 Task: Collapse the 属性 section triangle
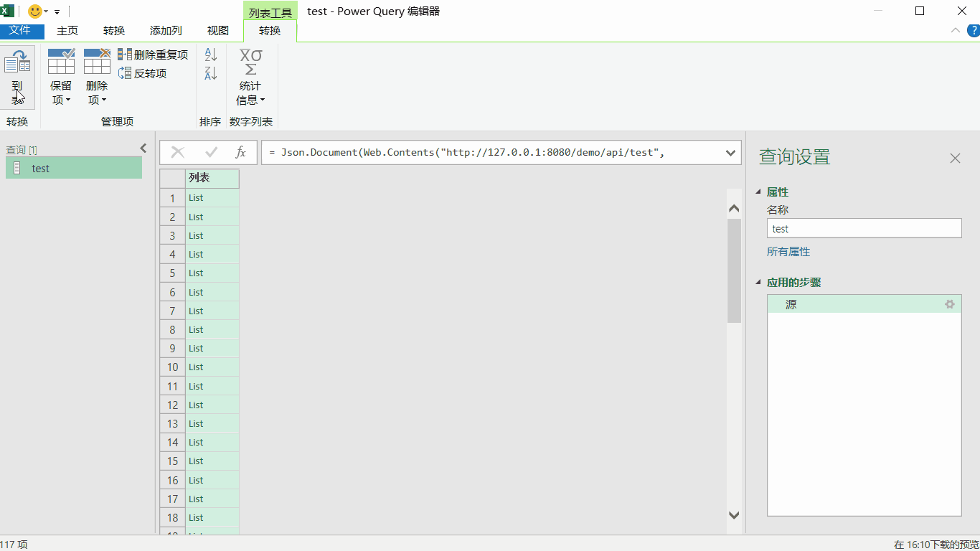759,192
